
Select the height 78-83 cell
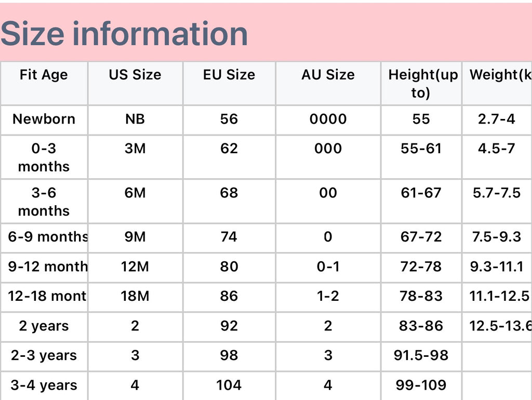[421, 296]
